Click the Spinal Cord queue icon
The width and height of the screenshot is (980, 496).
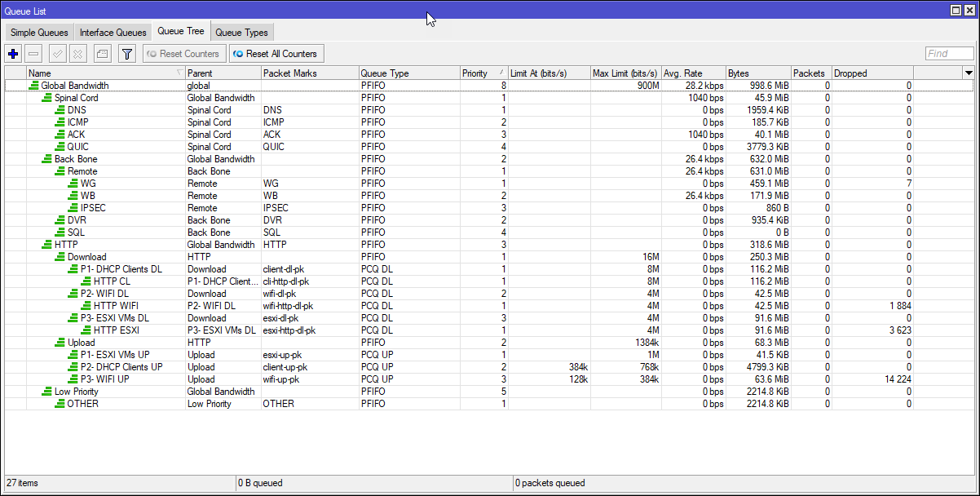pyautogui.click(x=46, y=98)
